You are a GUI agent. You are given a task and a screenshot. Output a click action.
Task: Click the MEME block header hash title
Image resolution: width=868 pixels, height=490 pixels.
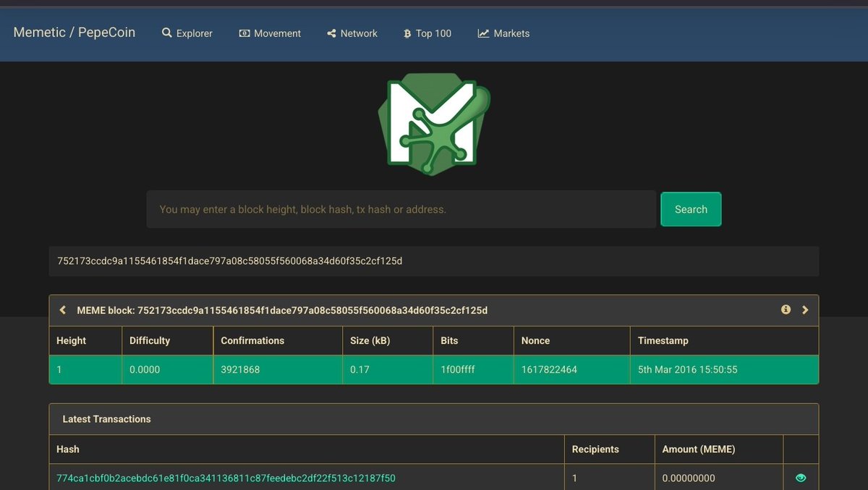tap(282, 311)
